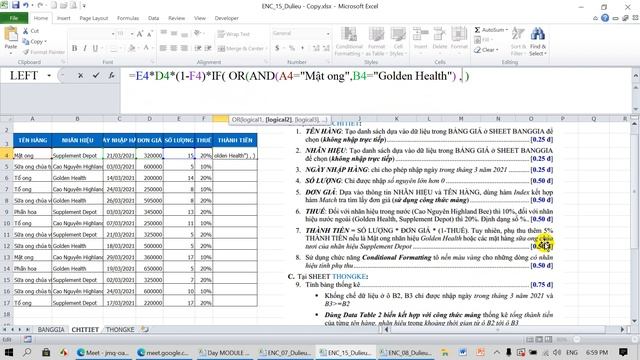
Task: Click the Undo arrow in the quick access toolbar
Action: click(x=26, y=5)
